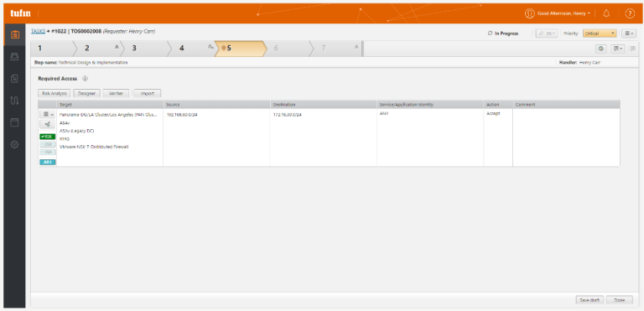Open the documents sidebar icon
This screenshot has width=644, height=311.
[x=14, y=79]
